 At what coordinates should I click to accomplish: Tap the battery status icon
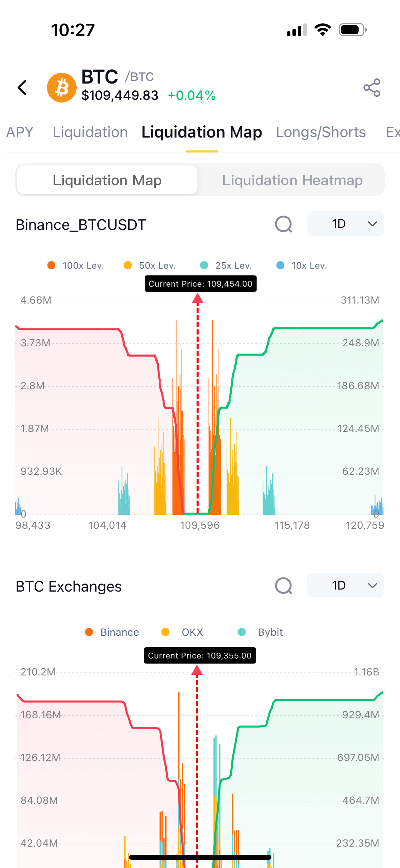(x=353, y=30)
